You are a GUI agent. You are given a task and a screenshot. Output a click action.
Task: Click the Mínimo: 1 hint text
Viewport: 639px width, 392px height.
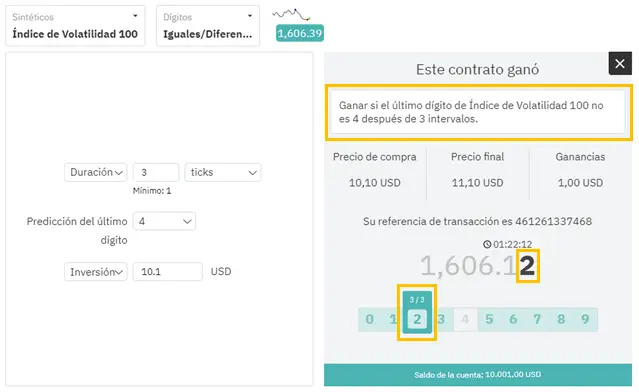pyautogui.click(x=152, y=191)
